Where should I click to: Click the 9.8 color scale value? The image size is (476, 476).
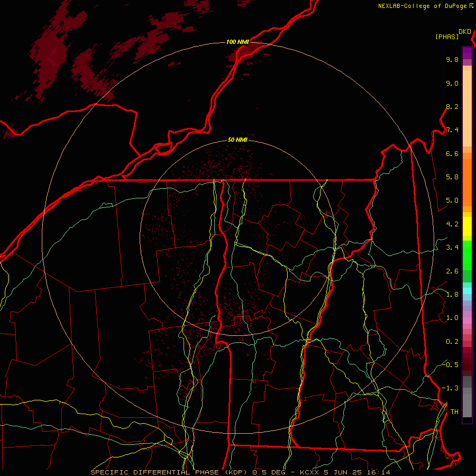click(x=452, y=59)
